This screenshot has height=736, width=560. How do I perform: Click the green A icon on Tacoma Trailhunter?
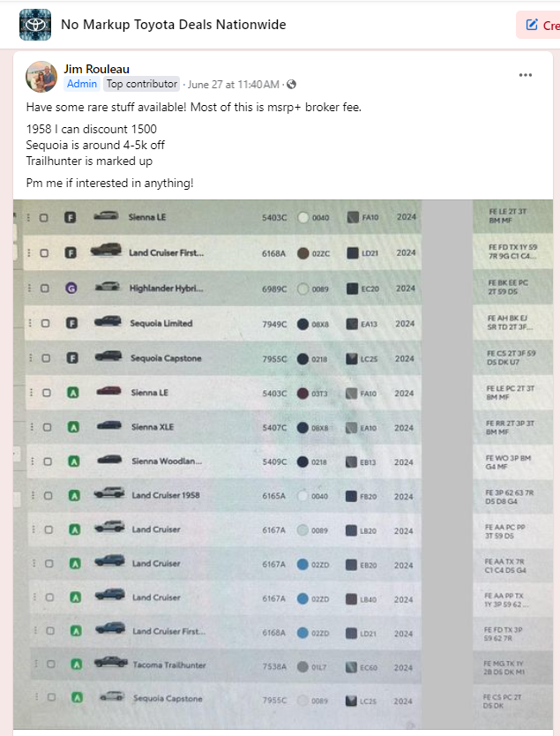(77, 665)
